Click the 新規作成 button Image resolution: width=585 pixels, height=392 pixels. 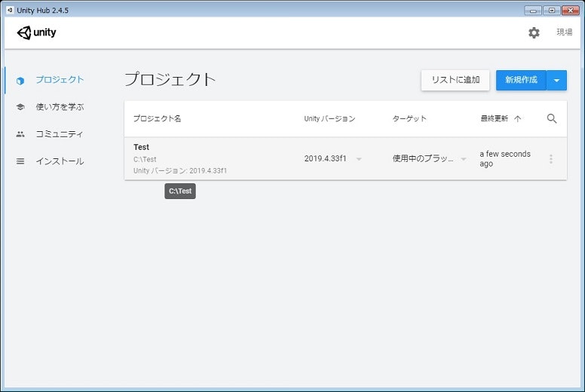tap(521, 80)
